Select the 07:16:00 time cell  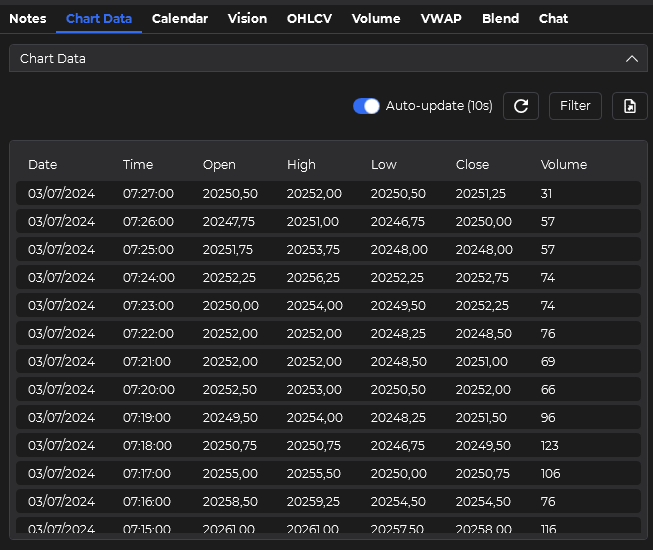pyautogui.click(x=147, y=501)
